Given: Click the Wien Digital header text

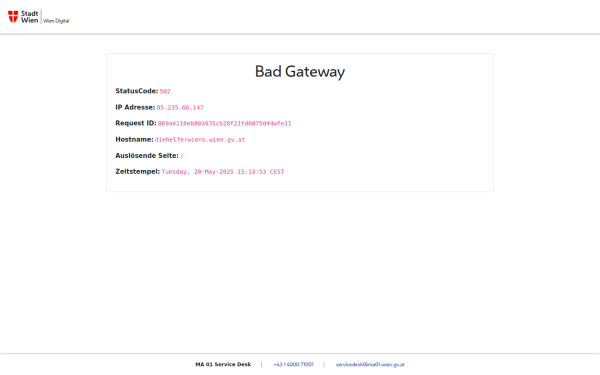Looking at the screenshot, I should coord(56,21).
